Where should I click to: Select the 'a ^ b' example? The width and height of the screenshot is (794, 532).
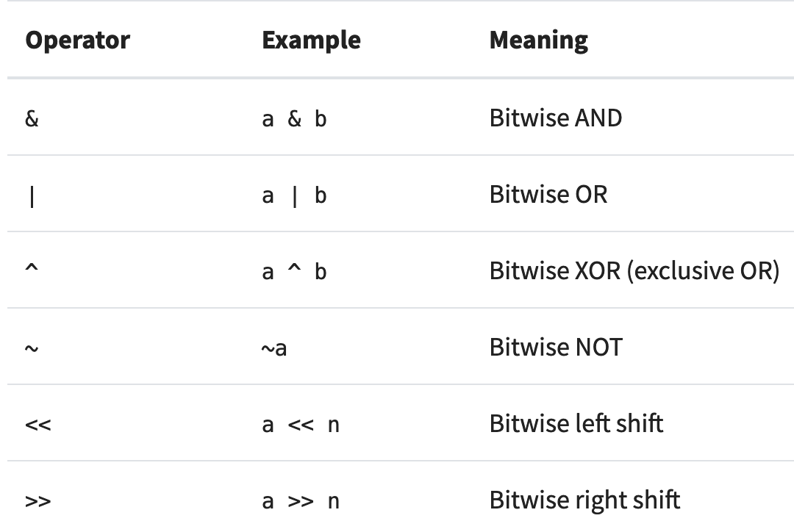click(x=294, y=272)
